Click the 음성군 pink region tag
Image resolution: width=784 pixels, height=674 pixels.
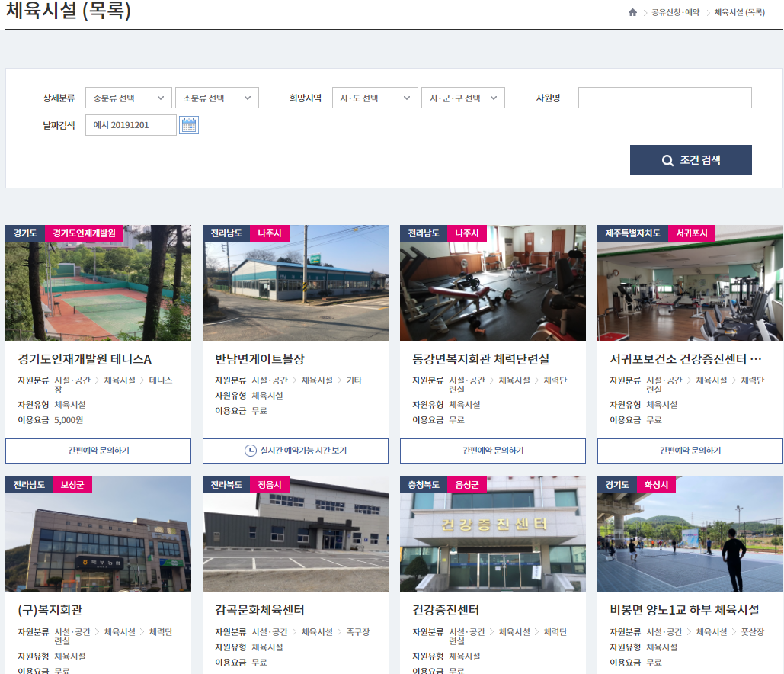pyautogui.click(x=466, y=484)
